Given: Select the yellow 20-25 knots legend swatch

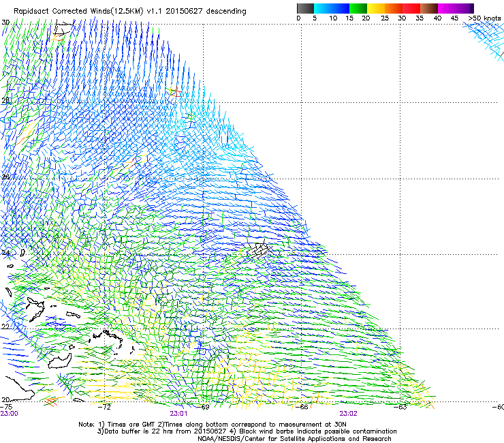Looking at the screenshot, I should click(x=376, y=8).
